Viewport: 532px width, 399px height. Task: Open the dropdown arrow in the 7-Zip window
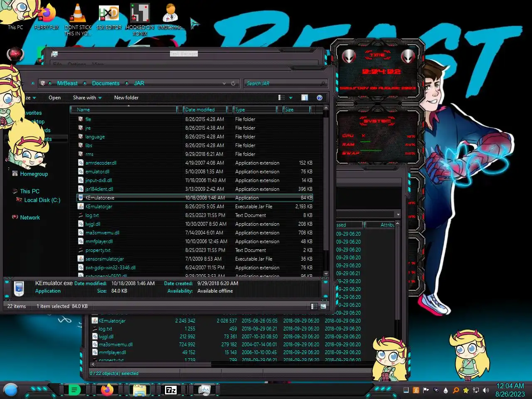[398, 214]
